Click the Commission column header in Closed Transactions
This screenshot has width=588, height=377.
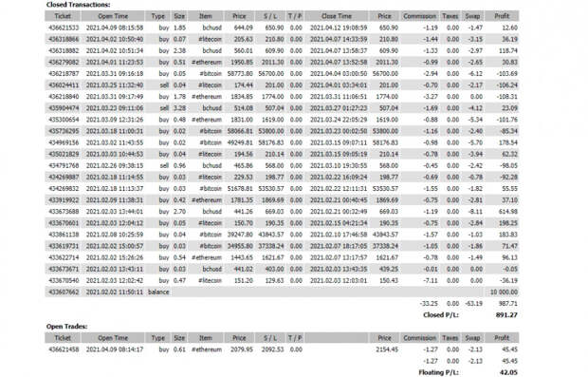(419, 16)
